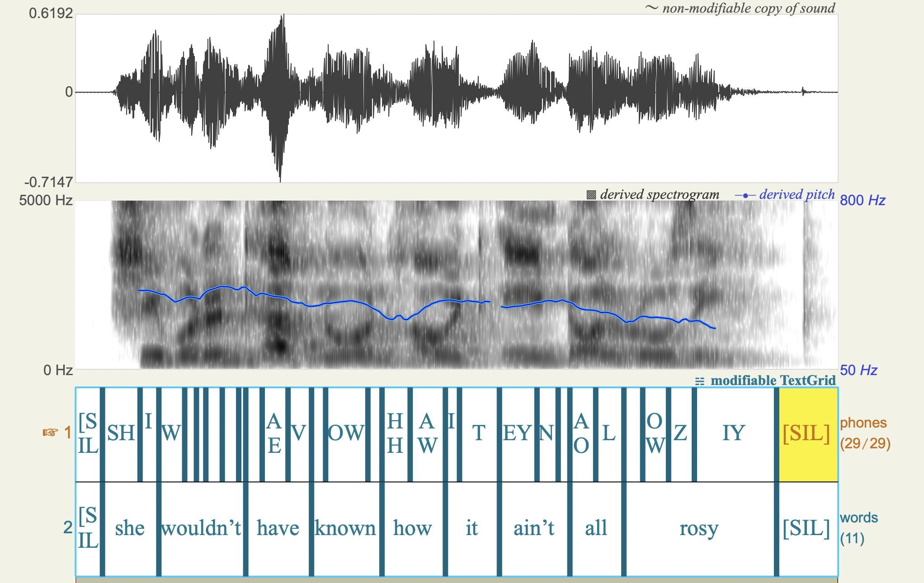Click the pointing hand icon beside tier 1
Image resolution: width=924 pixels, height=583 pixels.
pos(50,433)
